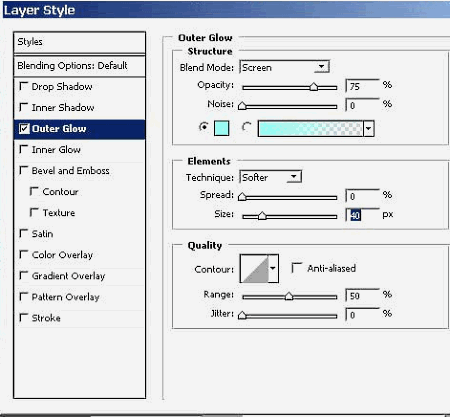
Task: Click the Opacity slider handle
Action: pos(313,87)
